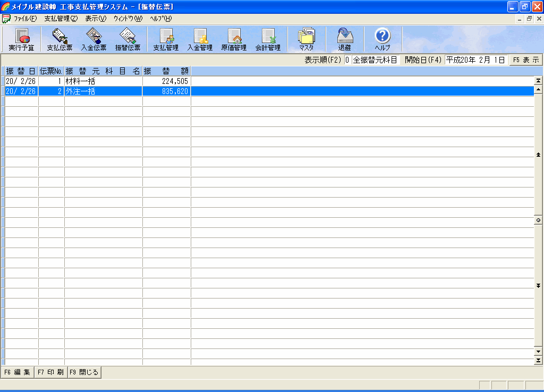The image size is (544, 392).
Task: Open the 入金伝票 toolbar icon
Action: coord(93,39)
